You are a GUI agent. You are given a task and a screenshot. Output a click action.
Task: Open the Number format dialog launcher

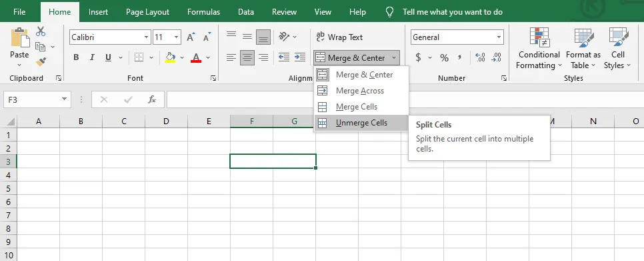[x=503, y=78]
